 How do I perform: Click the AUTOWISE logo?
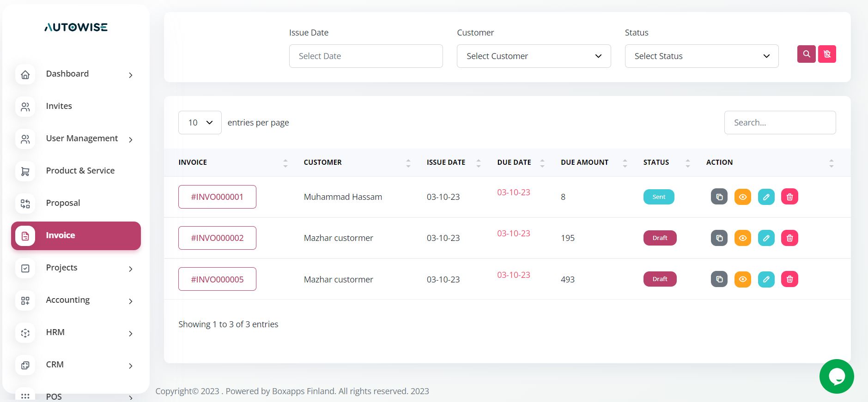click(x=76, y=27)
